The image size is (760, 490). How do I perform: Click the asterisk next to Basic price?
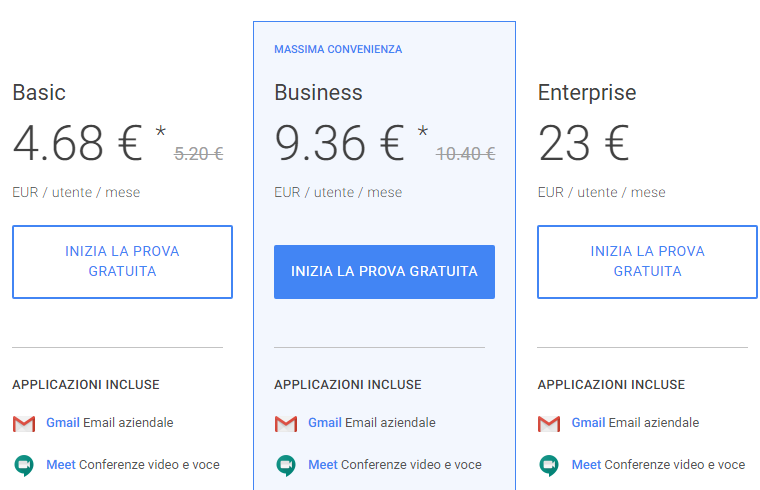pyautogui.click(x=161, y=132)
